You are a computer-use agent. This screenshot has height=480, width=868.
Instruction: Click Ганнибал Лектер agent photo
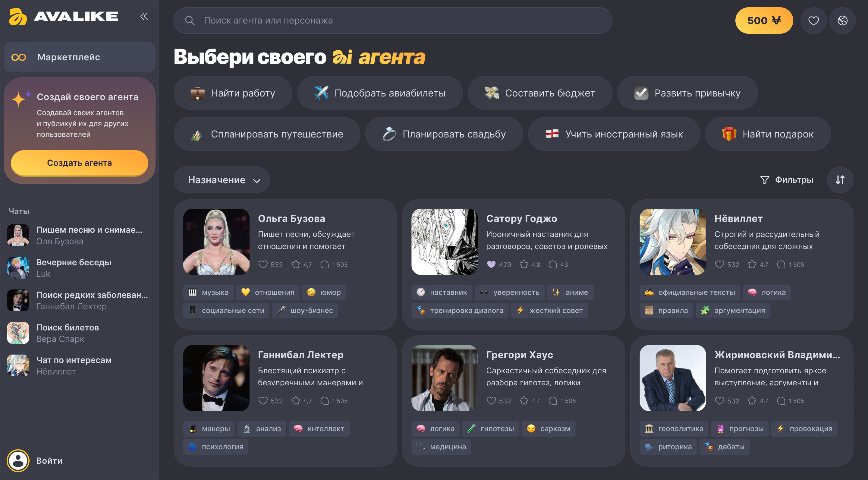click(x=216, y=378)
